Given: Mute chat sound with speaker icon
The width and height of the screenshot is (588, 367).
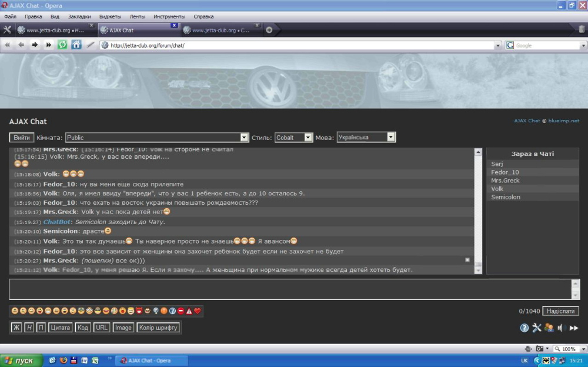Looking at the screenshot, I should [561, 328].
